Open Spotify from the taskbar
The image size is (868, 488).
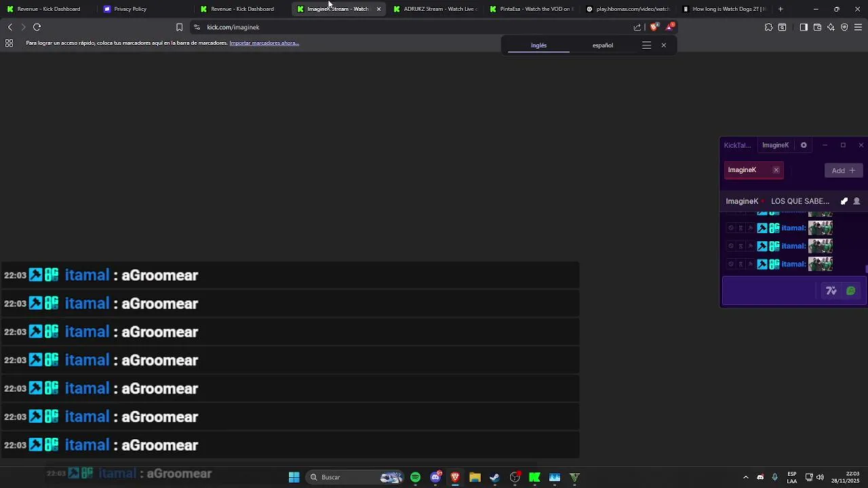(415, 477)
